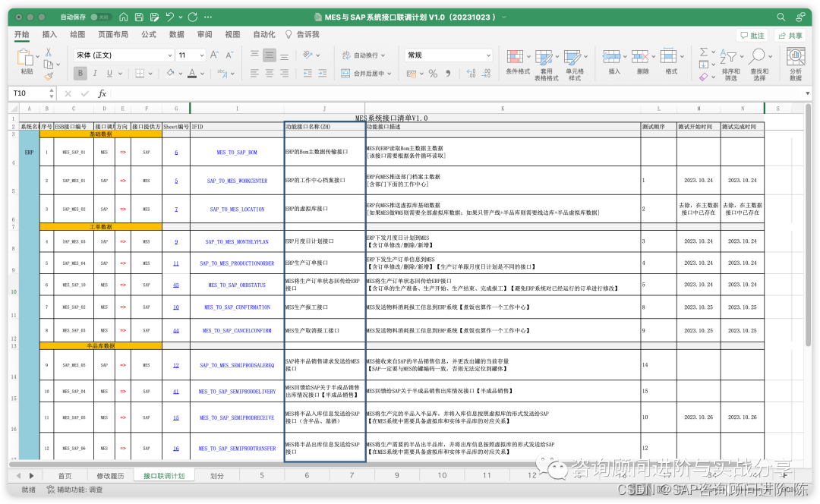Click the Cut scissors icon
Image resolution: width=820 pixels, height=504 pixels.
point(48,52)
